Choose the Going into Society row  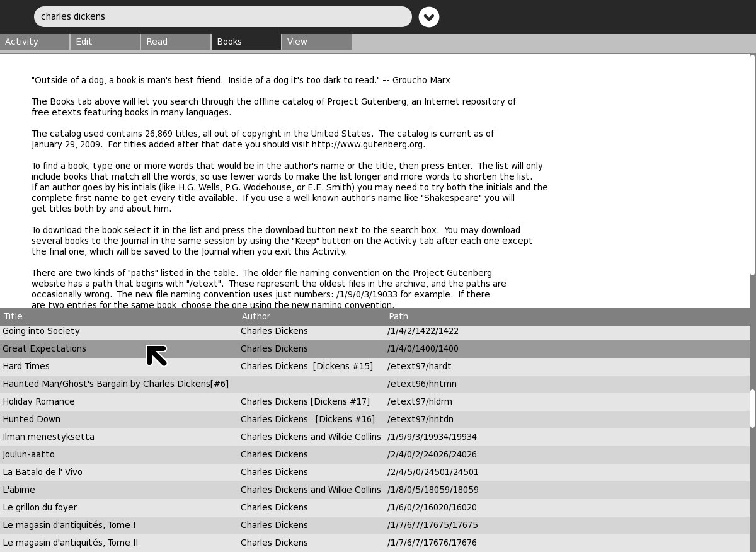click(x=41, y=331)
